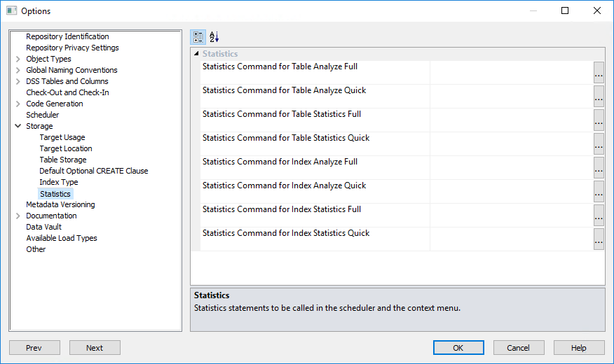Screen dimensions: 614x364
Task: Open ellipsis editor for Table Statistics Full
Action: 599,120
